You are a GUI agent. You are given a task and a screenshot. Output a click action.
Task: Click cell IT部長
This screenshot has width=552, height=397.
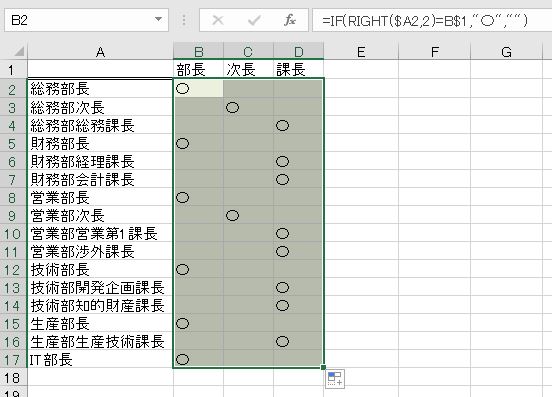click(x=100, y=359)
